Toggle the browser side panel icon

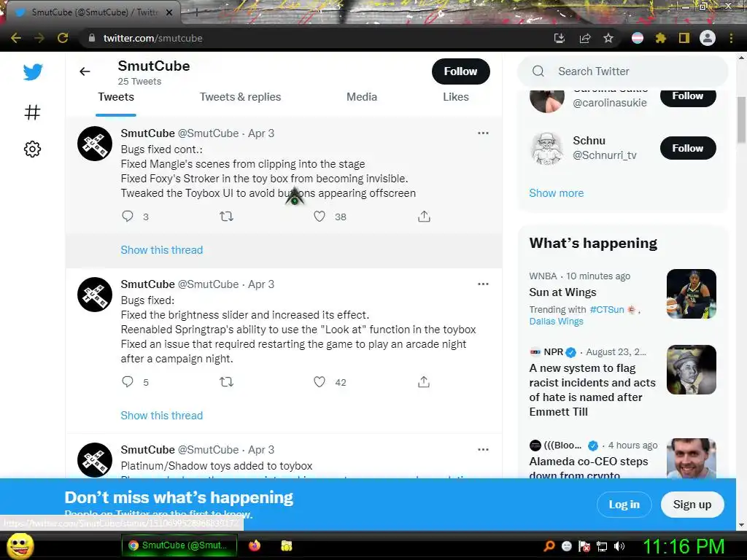point(684,38)
